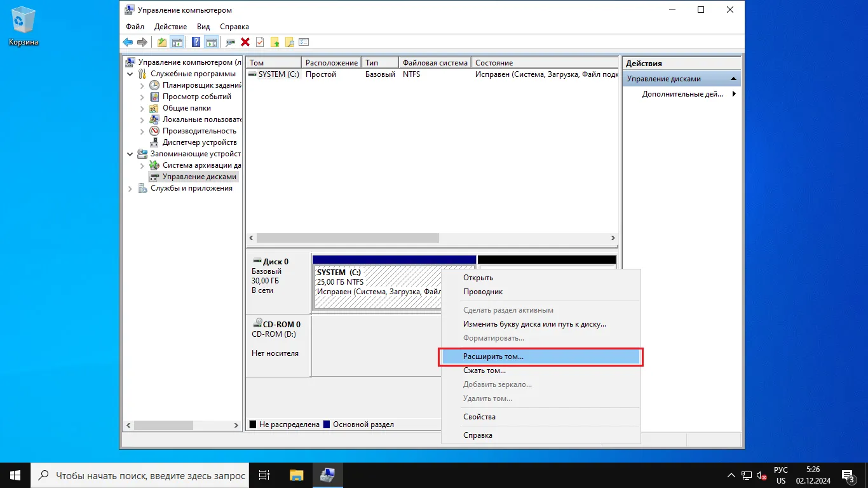The width and height of the screenshot is (868, 488).
Task: Collapse the Служебные программы tree node
Action: point(130,74)
